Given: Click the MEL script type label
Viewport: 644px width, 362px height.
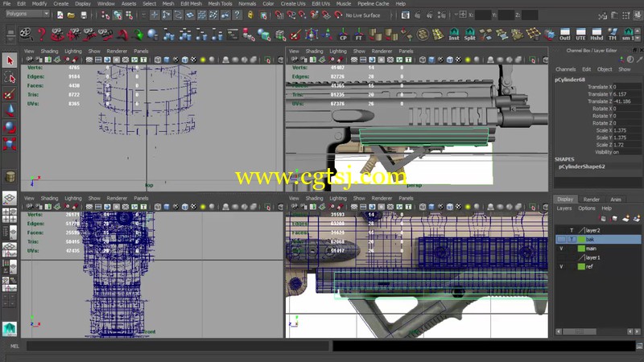Looking at the screenshot, I should point(14,347).
